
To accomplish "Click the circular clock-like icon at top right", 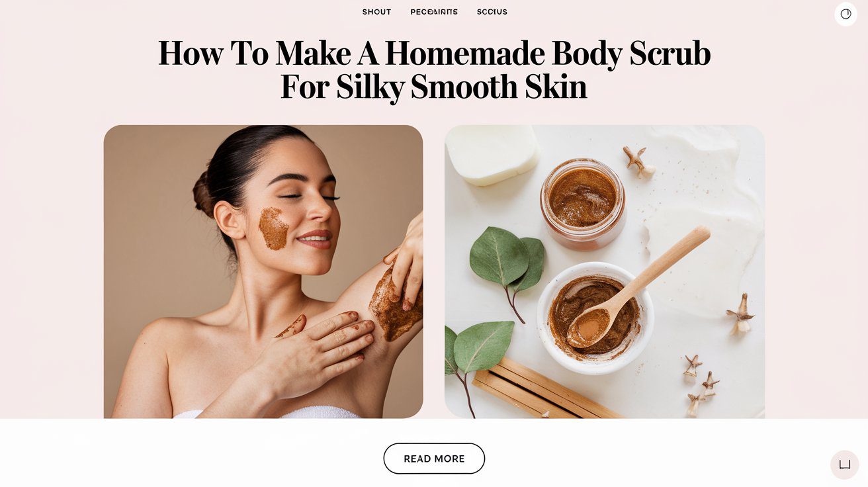I will pos(846,14).
